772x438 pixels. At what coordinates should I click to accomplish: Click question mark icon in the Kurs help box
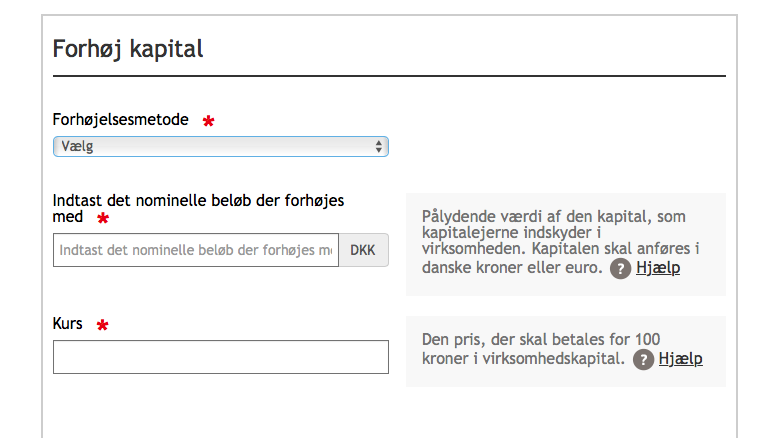coord(643,359)
